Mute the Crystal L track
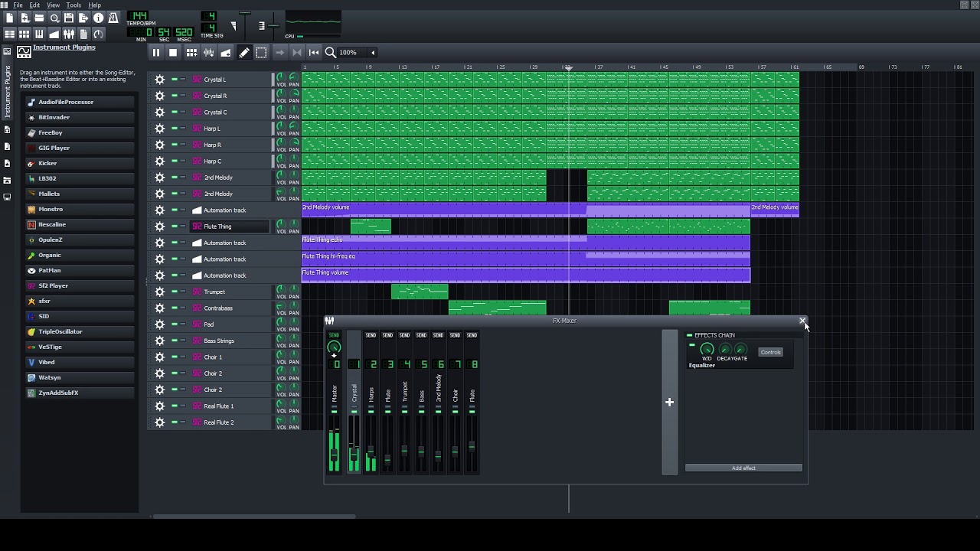The image size is (980, 551). coord(175,80)
